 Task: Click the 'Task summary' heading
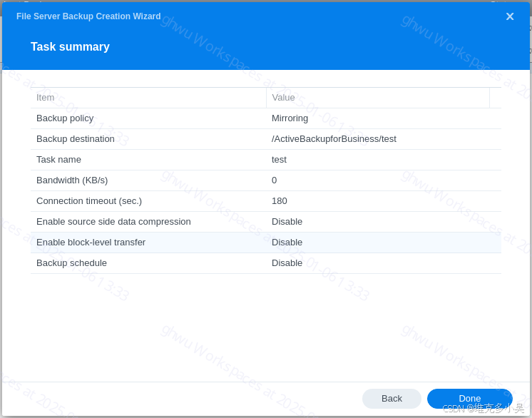point(70,47)
